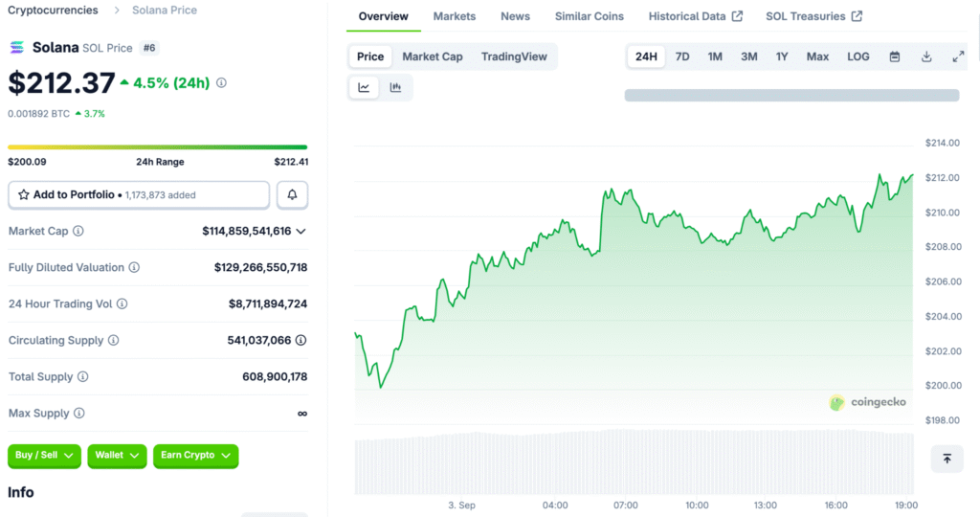Open Total Supply info icon
980x517 pixels.
pyautogui.click(x=82, y=376)
